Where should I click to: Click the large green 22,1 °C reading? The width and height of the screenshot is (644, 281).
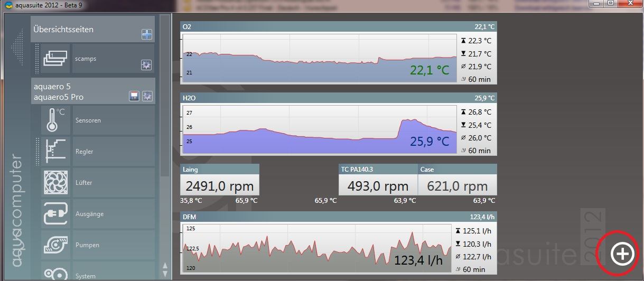(430, 70)
